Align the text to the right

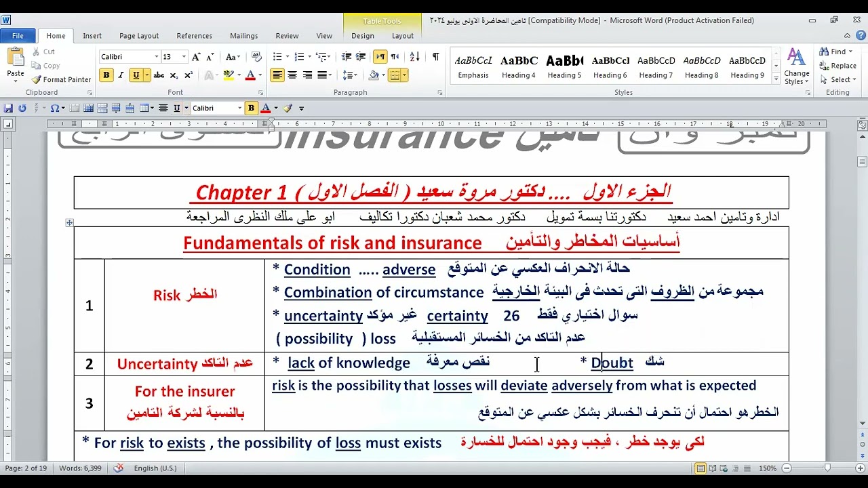coord(307,75)
